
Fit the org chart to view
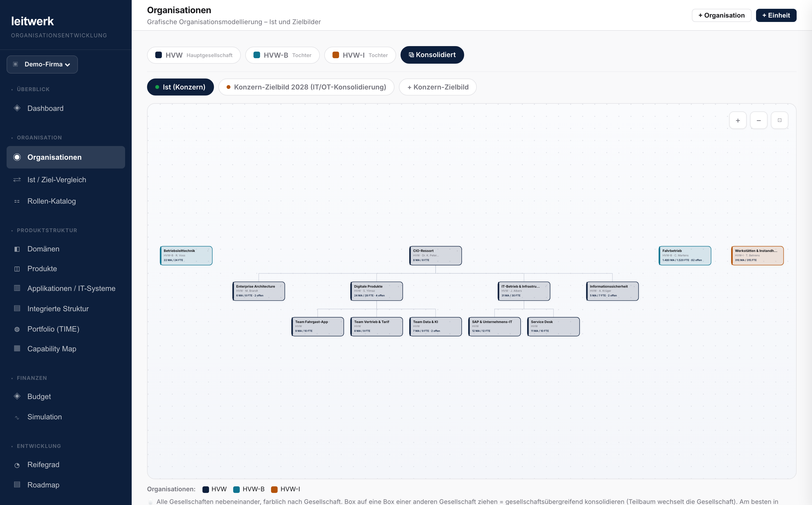pyautogui.click(x=780, y=120)
